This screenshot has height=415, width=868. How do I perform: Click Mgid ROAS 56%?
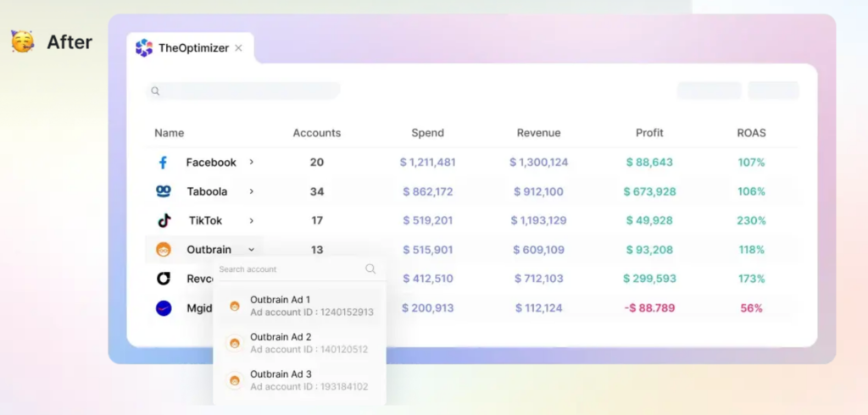pos(751,308)
